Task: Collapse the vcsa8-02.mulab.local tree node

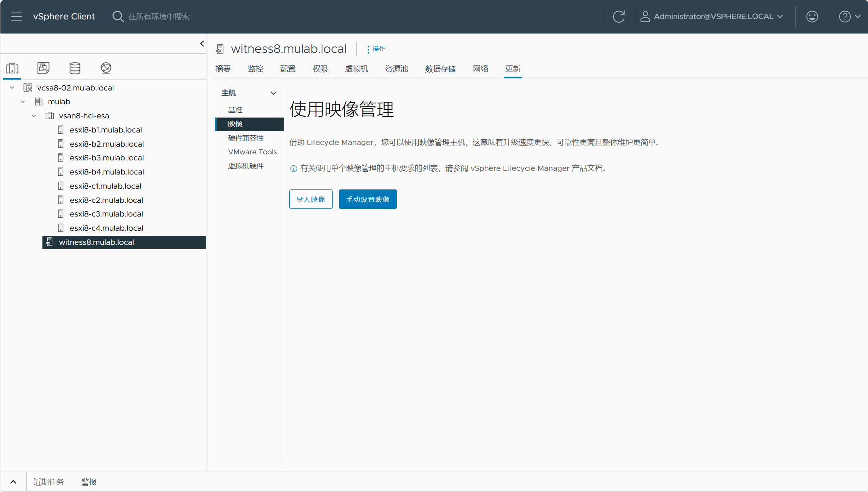Action: click(12, 88)
